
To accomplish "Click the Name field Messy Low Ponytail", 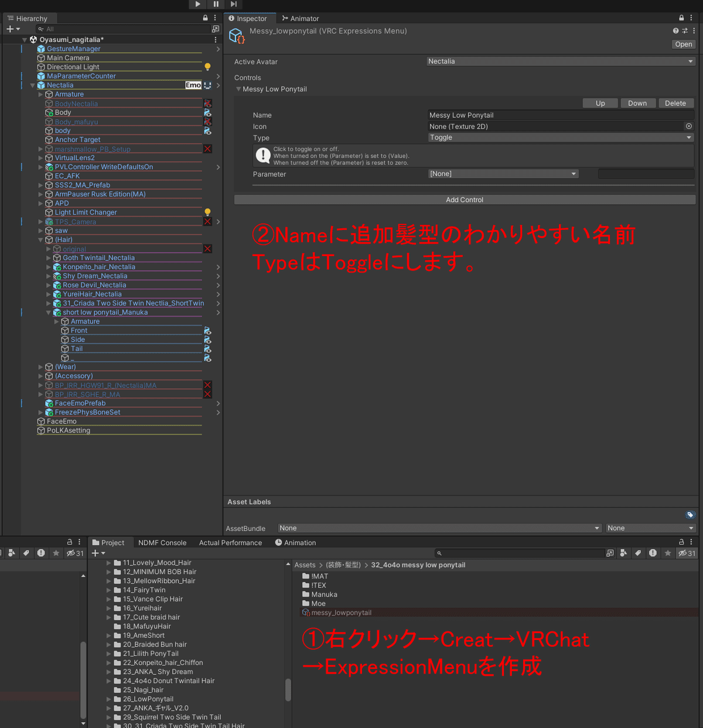I will pyautogui.click(x=561, y=115).
